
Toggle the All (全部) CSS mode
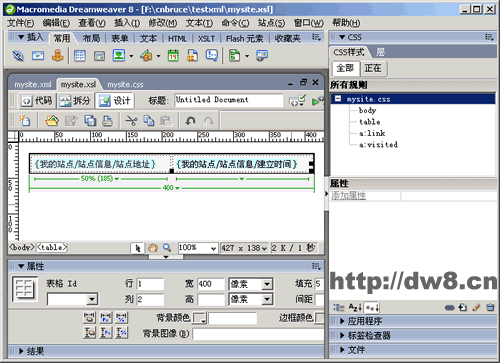point(346,68)
